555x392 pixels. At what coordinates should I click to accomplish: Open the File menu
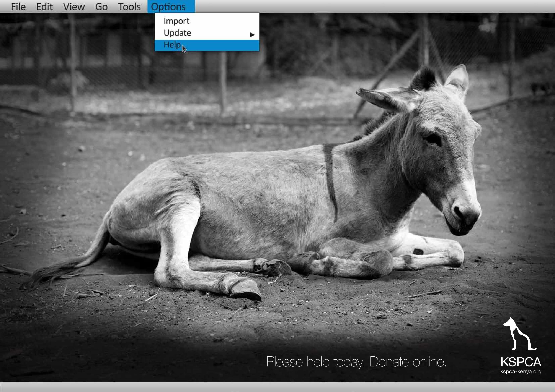tap(18, 7)
